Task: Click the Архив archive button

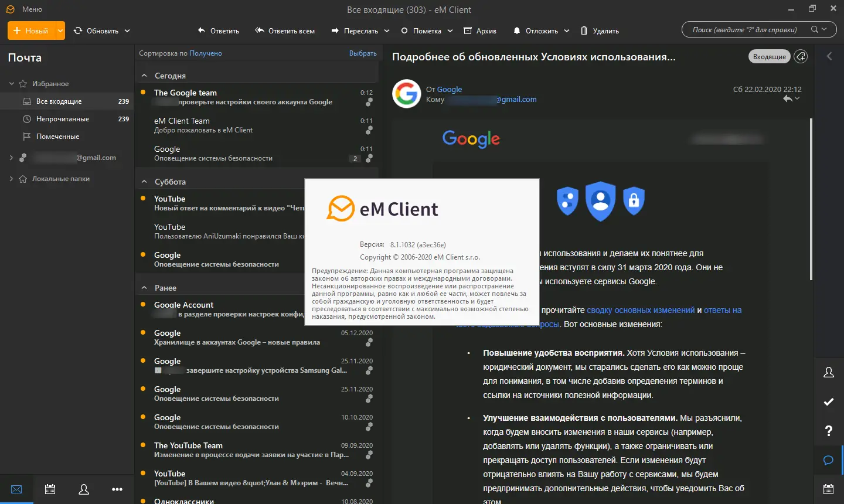Action: [480, 31]
